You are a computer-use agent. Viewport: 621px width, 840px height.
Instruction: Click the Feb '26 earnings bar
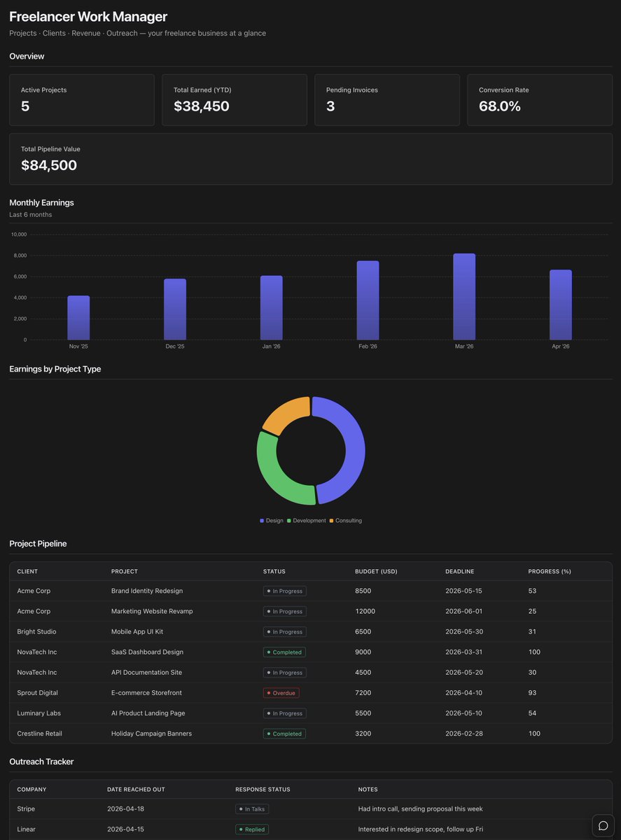(368, 300)
